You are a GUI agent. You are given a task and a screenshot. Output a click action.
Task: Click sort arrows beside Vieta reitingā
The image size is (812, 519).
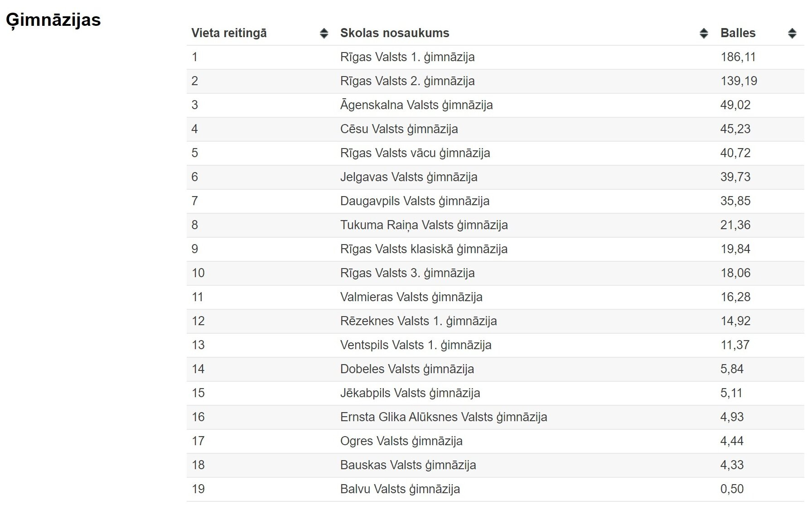coord(324,33)
